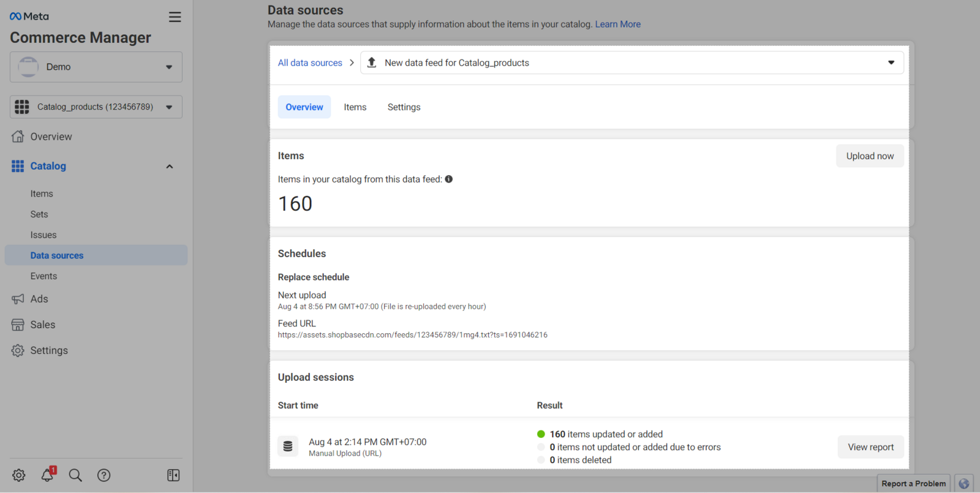Screen dimensions: 980x493
Task: Click the Next upload schedule time text
Action: pos(382,307)
